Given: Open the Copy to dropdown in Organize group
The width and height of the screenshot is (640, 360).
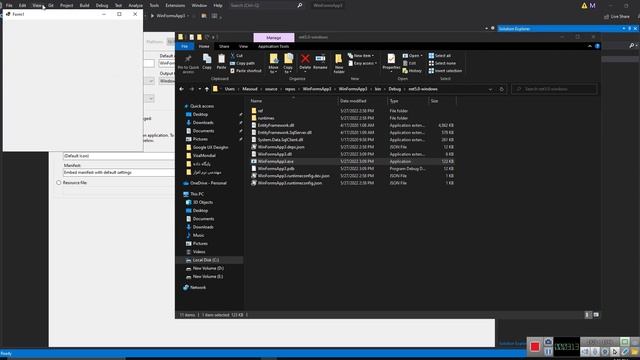Looking at the screenshot, I should click(x=288, y=63).
